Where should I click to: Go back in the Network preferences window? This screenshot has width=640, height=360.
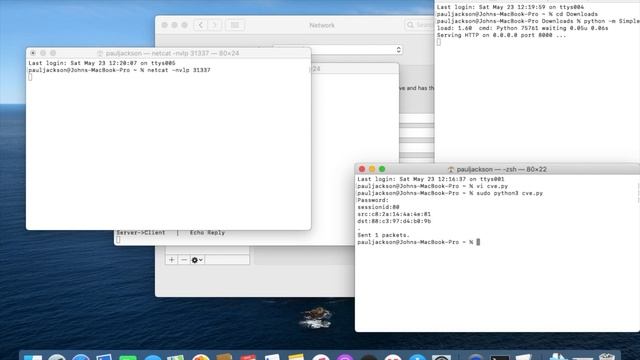tap(200, 25)
